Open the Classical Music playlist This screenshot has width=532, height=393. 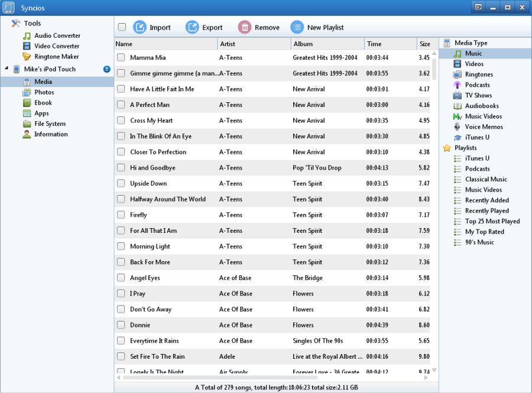pyautogui.click(x=486, y=180)
